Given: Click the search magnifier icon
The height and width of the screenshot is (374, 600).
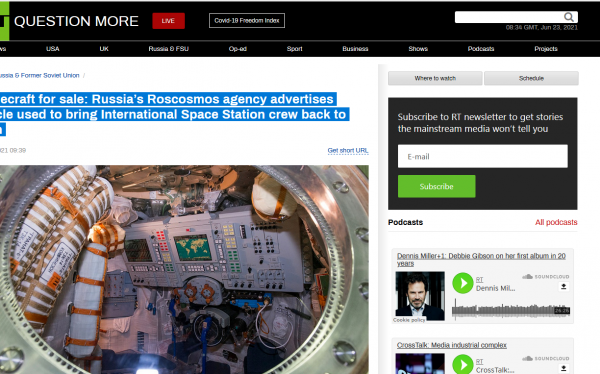Looking at the screenshot, I should [569, 17].
